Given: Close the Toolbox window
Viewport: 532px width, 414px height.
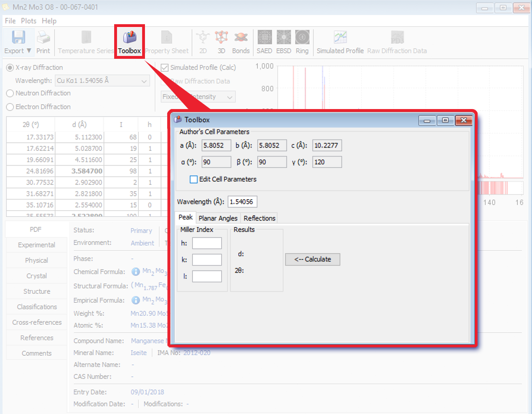Looking at the screenshot, I should 463,120.
